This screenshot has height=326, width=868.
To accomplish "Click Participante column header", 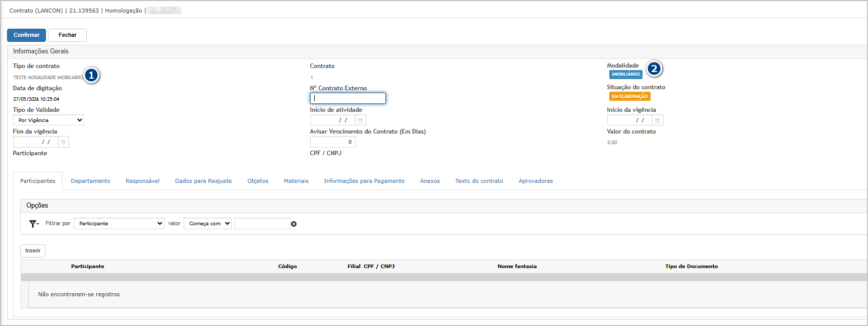I will 88,267.
